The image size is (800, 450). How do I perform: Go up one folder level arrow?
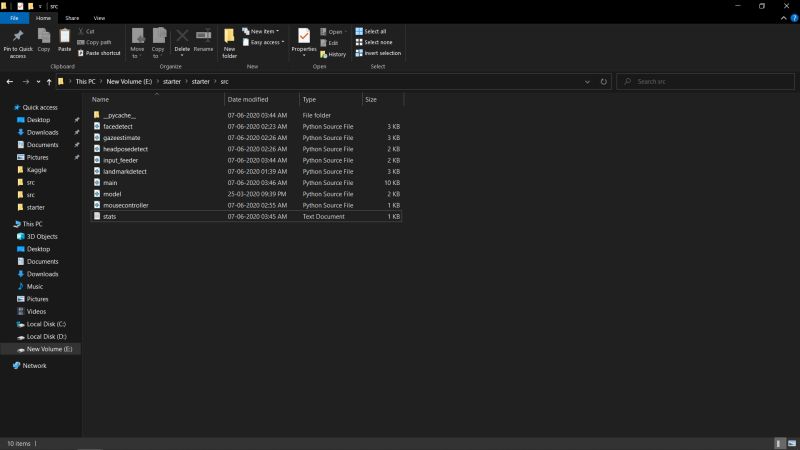tap(49, 82)
